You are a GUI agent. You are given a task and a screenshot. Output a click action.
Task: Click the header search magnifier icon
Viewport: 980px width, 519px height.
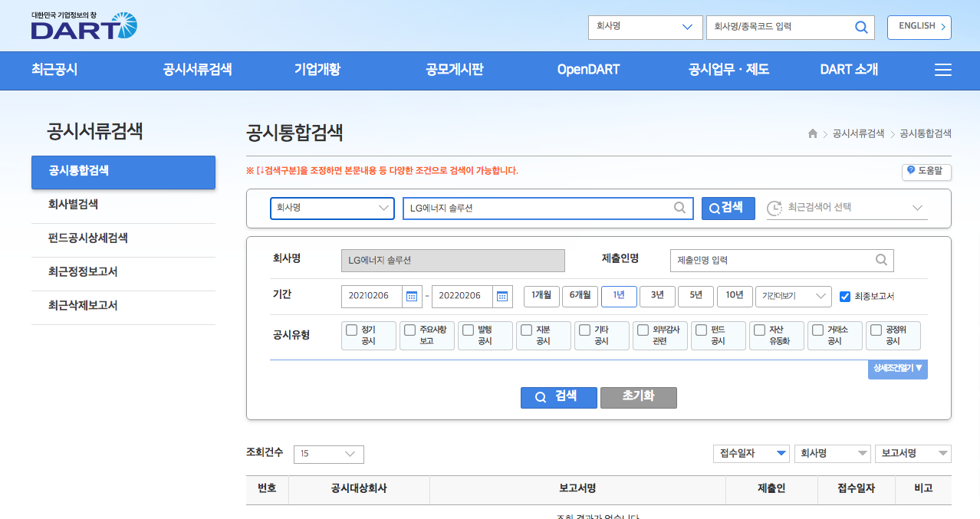coord(861,27)
